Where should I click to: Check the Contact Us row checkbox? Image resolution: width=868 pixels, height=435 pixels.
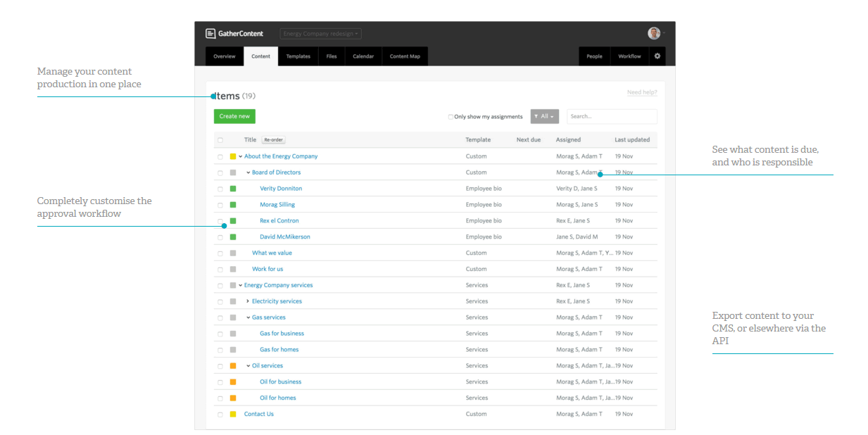point(220,415)
